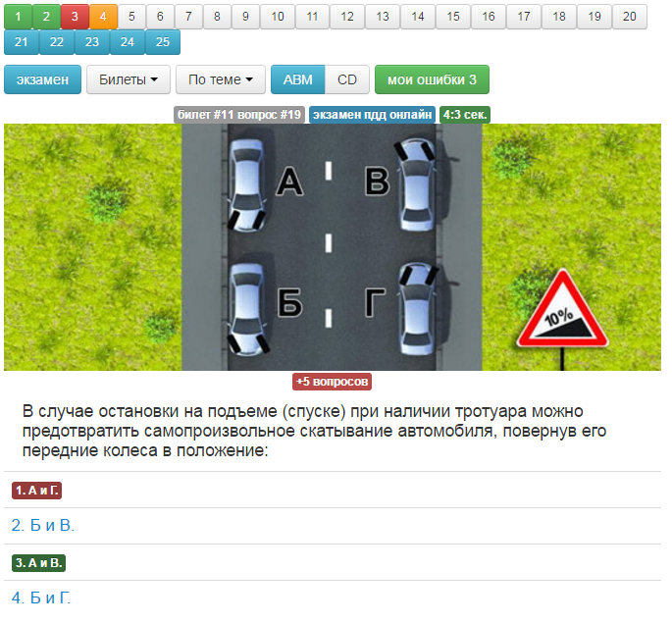Click the билет #11 вопрос #19 label

click(239, 115)
